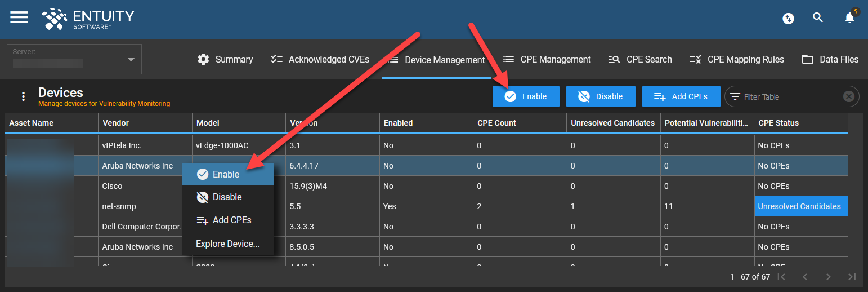Choose Explore Device in context menu
This screenshot has width=868, height=292.
pos(228,244)
